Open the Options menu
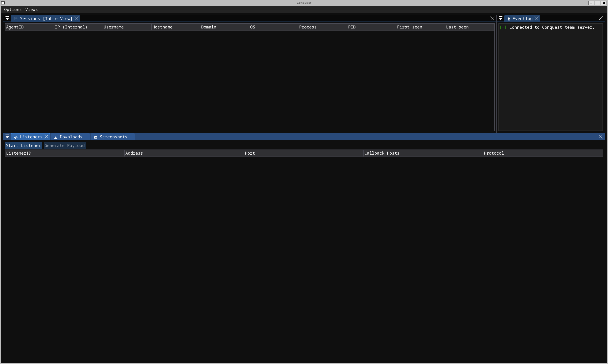 click(13, 9)
